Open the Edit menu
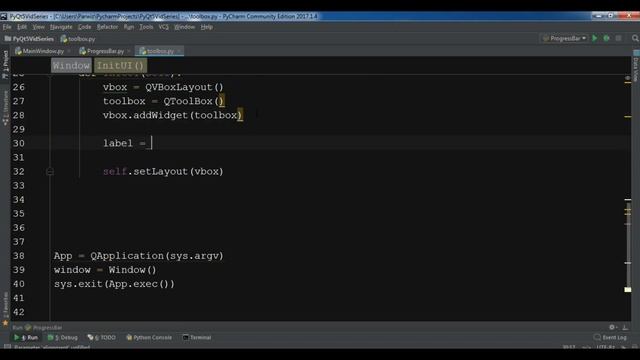This screenshot has height=360, width=640. pyautogui.click(x=22, y=27)
